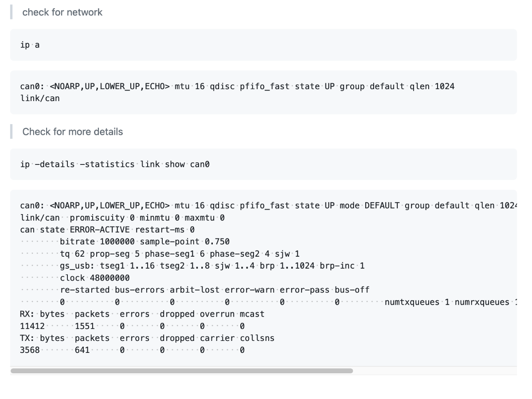This screenshot has height=399, width=532.
Task: Click the RX bytes value 11412
Action: [x=32, y=326]
